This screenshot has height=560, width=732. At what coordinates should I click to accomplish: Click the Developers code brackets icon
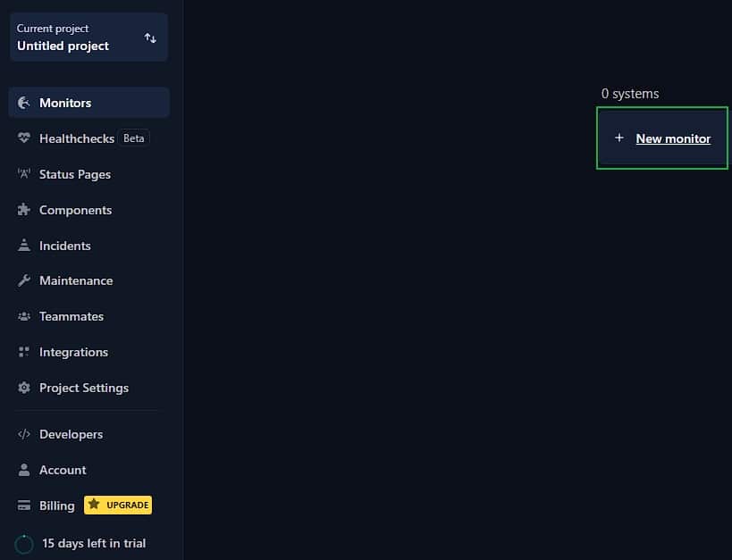(24, 434)
